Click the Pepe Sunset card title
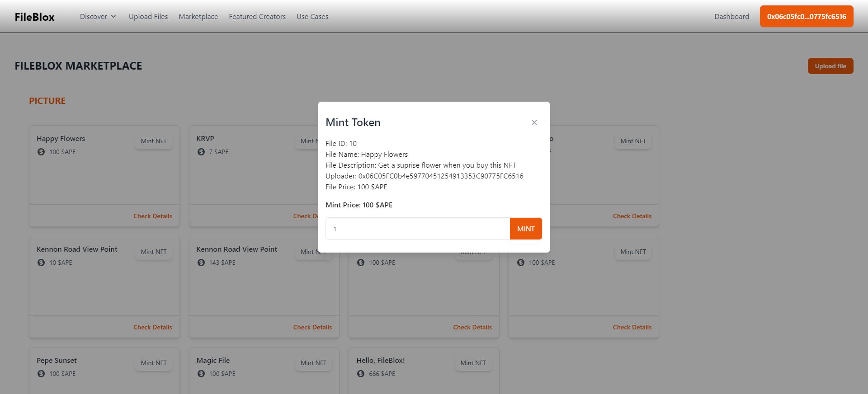Image resolution: width=868 pixels, height=394 pixels. click(57, 360)
